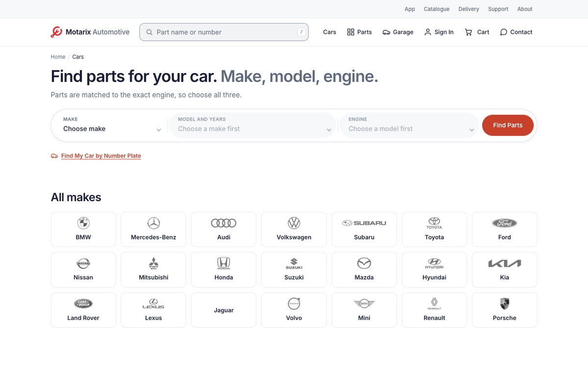Choose the Volkswagen logo card
Image resolution: width=588 pixels, height=365 pixels.
294,229
